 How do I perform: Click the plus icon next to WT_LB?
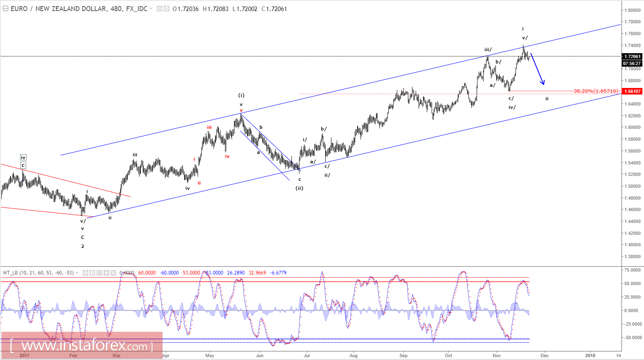click(x=106, y=273)
